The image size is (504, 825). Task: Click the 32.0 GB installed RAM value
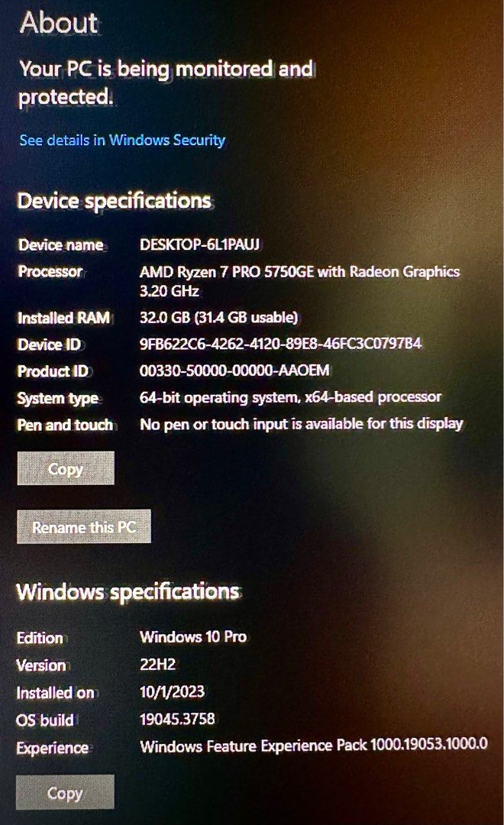[219, 317]
